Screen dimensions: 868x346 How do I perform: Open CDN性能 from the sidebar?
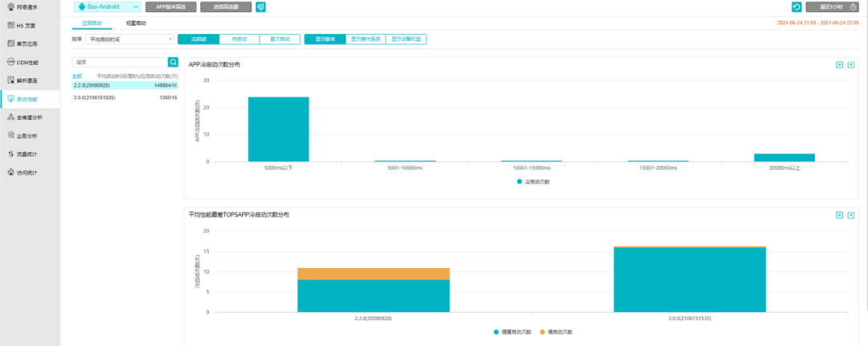pos(30,62)
